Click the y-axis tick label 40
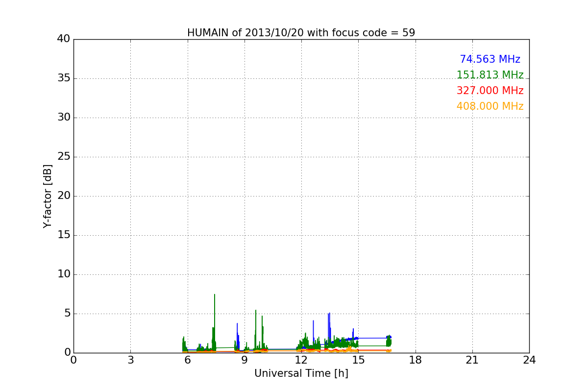Screen dimensions: 588x392 click(64, 39)
